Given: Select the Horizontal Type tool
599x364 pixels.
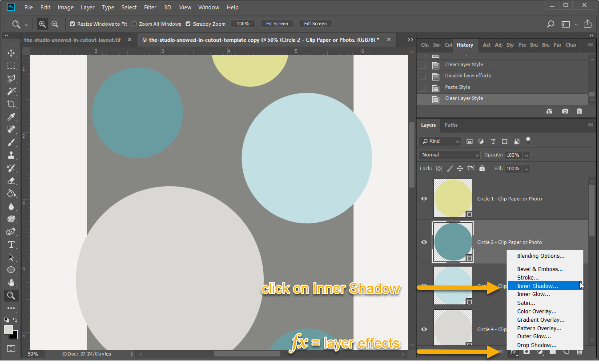Looking at the screenshot, I should pyautogui.click(x=11, y=245).
